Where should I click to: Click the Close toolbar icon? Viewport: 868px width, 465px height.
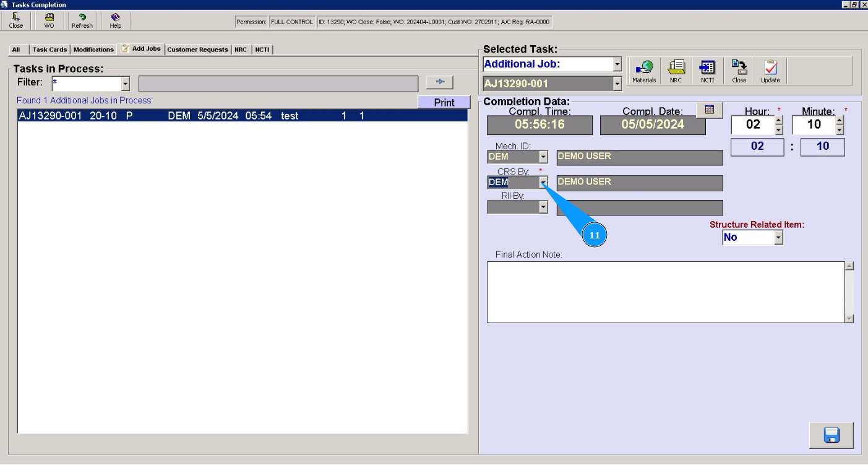[16, 20]
